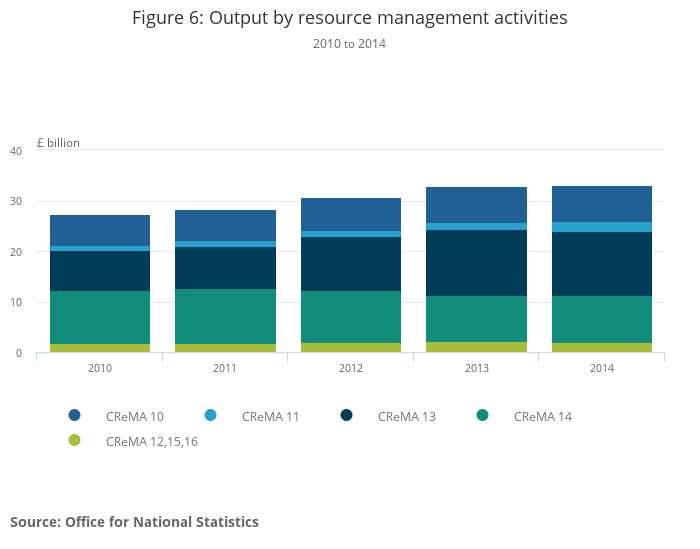Click the CReMA 11 legend color dot
The image size is (700, 549).
(x=210, y=415)
